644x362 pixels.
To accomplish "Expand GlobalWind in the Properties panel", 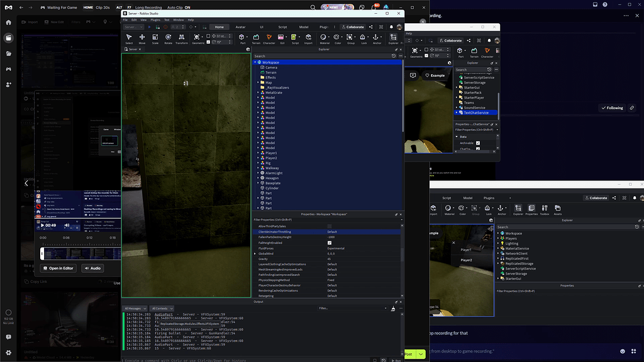I will (254, 254).
